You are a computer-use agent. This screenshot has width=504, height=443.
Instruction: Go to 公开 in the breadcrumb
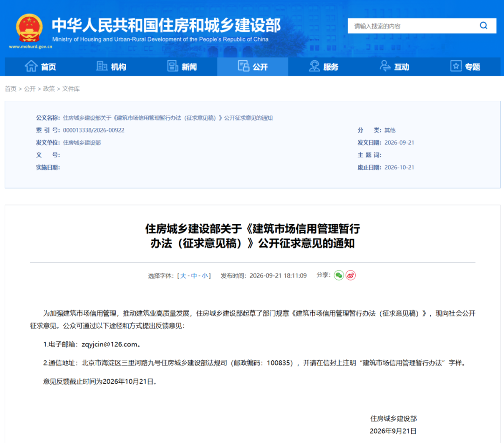pyautogui.click(x=29, y=89)
